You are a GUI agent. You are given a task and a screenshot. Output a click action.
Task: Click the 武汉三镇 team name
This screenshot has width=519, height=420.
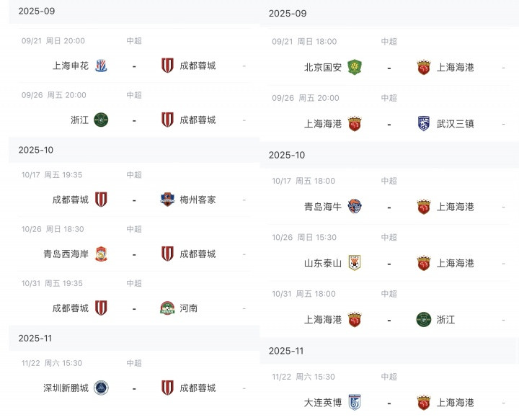(456, 124)
